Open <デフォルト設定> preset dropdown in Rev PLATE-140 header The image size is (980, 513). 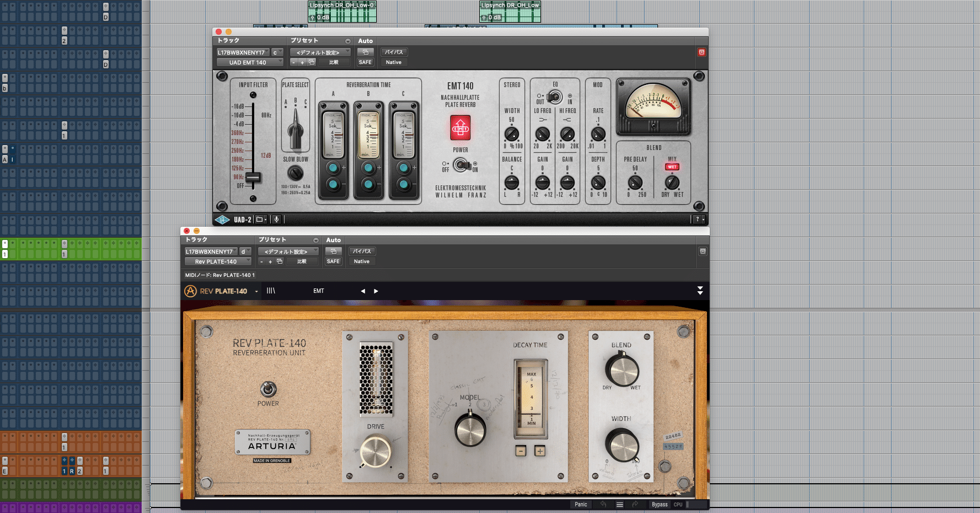[x=288, y=252]
